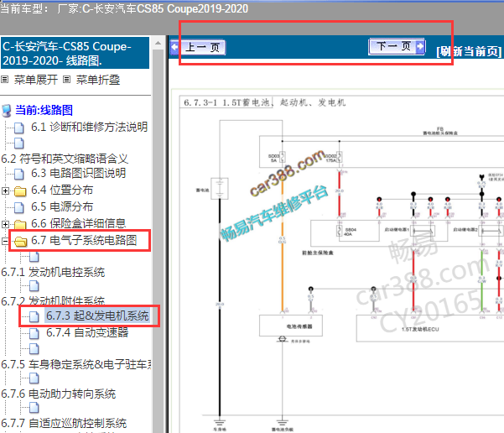Click the page icon next to 6.7.4
504x433 pixels.
(x=34, y=333)
